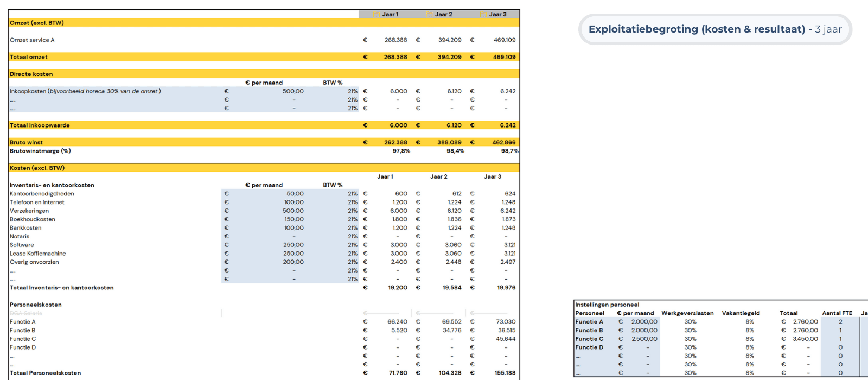Screen dimensions: 868x380
Task: Select the Boekhoudkosten per maand value
Action: tap(293, 219)
